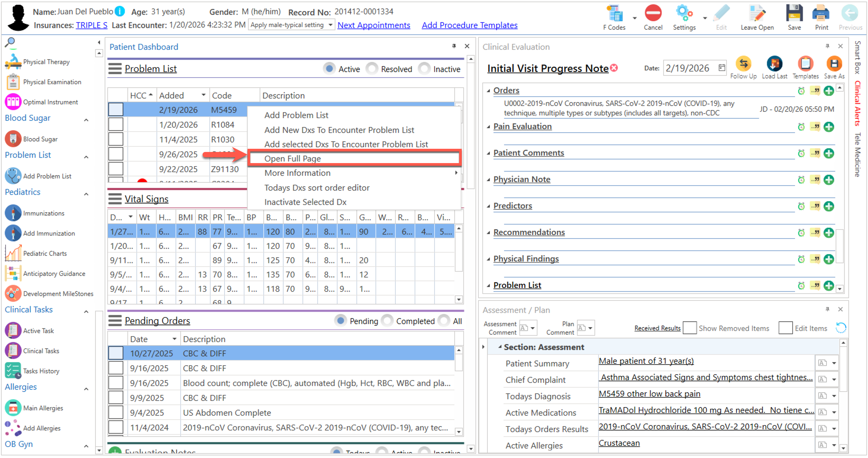
Task: Collapse the Blood Sugar sidebar group
Action: click(86, 120)
